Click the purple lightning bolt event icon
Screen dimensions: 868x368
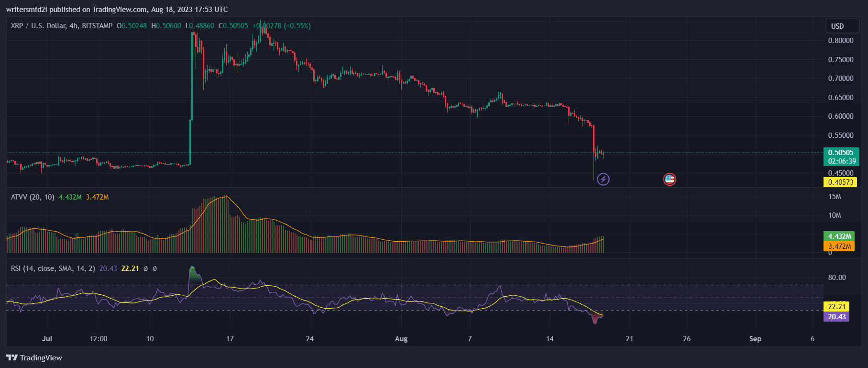point(604,179)
